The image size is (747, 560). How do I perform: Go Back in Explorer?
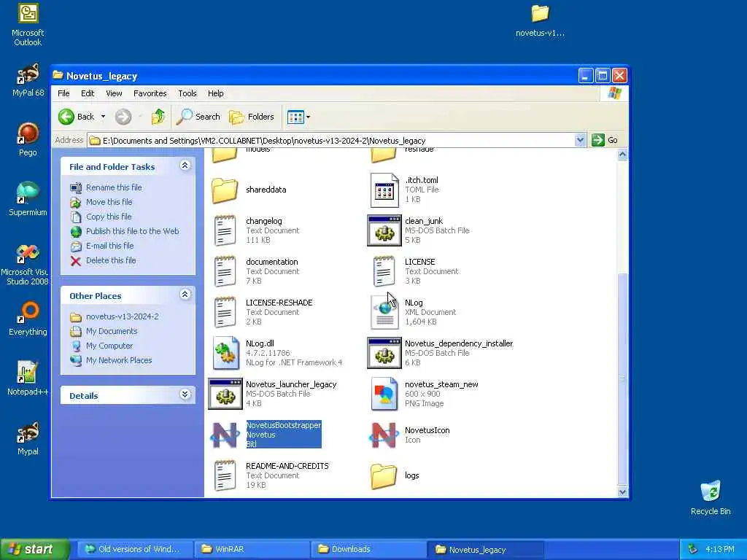point(76,117)
